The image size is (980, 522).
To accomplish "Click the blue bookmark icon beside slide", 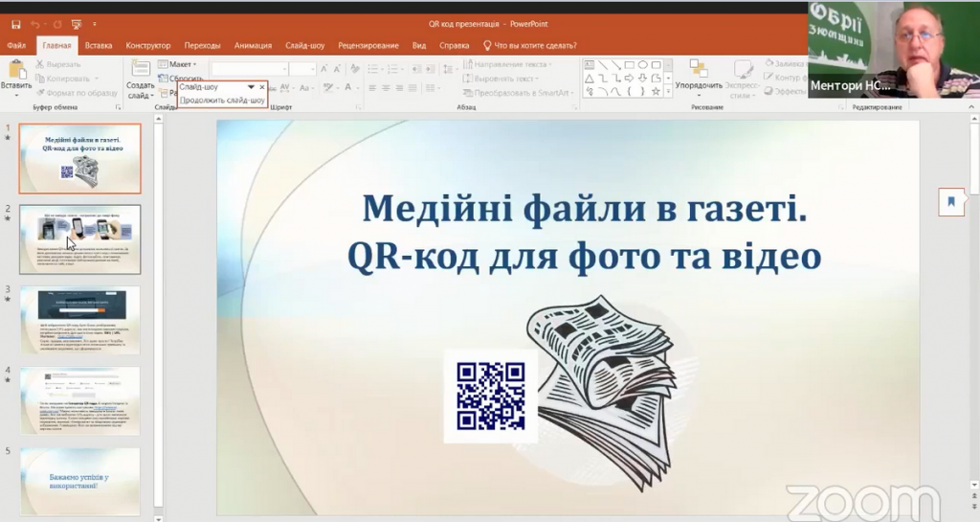I will coord(951,202).
